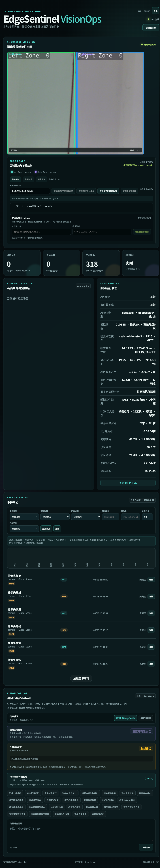Click 清空并新建会话 button
Screen dimensions: 160x868
141,731
